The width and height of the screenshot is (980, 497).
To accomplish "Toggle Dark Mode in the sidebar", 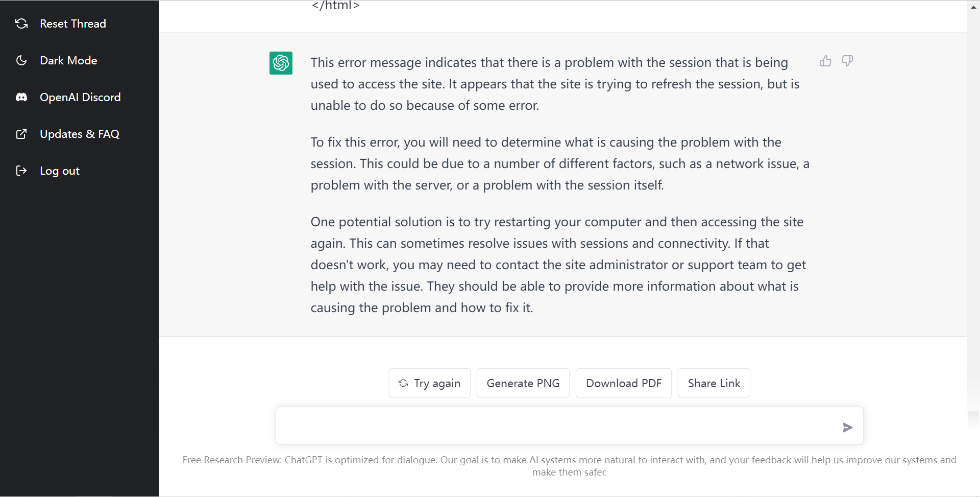I will tap(68, 60).
